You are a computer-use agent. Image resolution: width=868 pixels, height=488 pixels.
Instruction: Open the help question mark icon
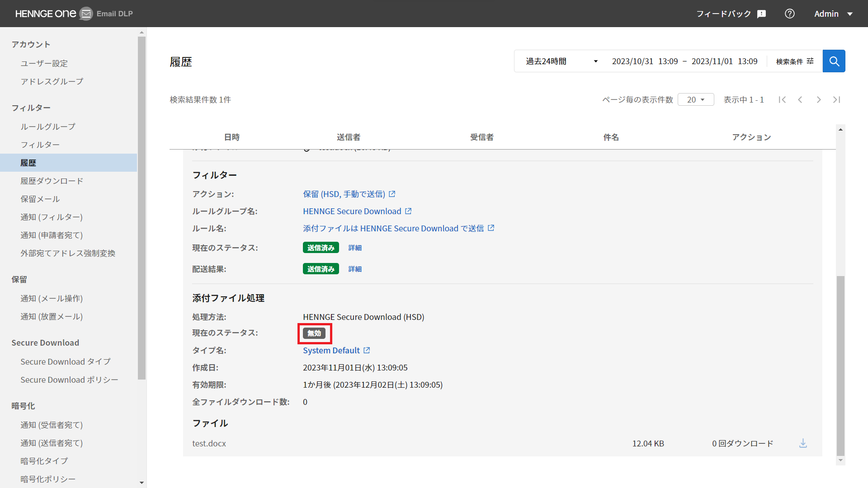[x=790, y=14]
